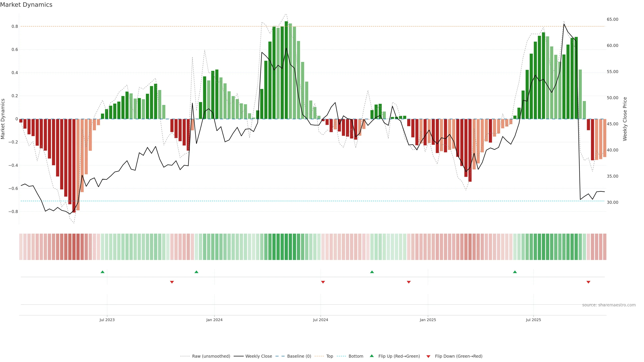Click the Weekly Close Price right axis title
This screenshot has width=644, height=362.
tap(625, 119)
